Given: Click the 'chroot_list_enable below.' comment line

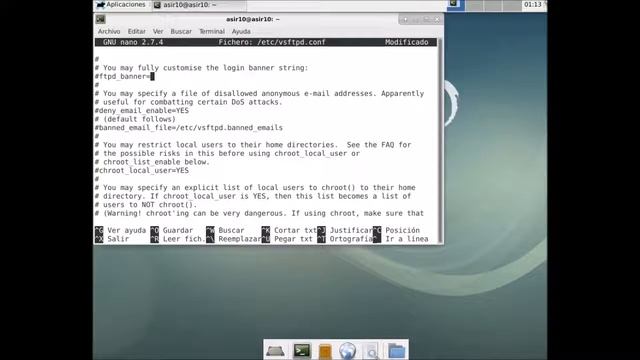Looking at the screenshot, I should (x=152, y=162).
